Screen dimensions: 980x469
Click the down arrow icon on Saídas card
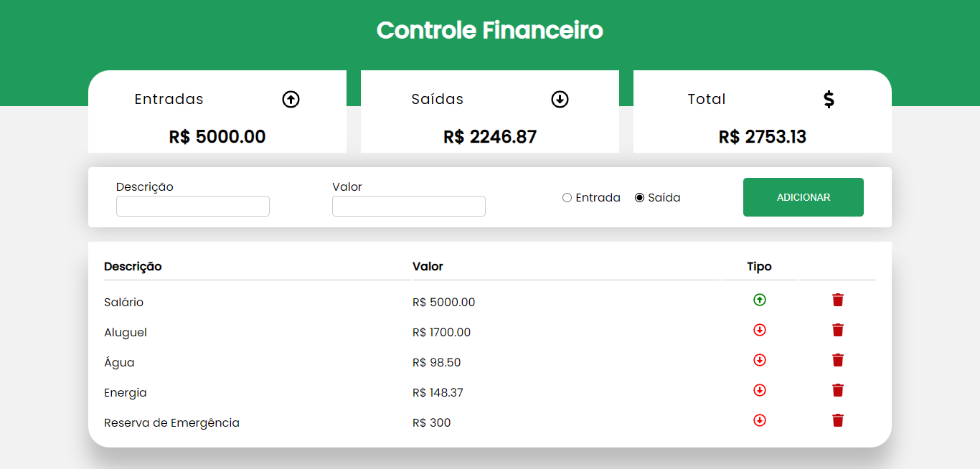point(560,99)
